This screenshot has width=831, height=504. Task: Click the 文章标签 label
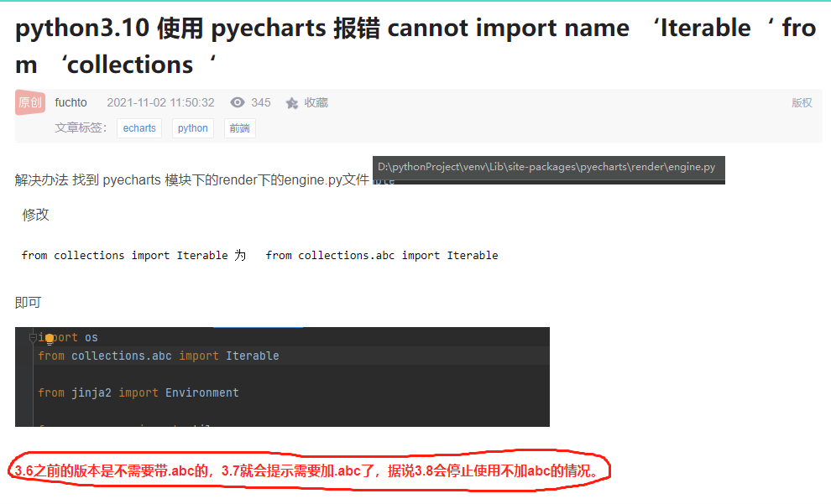[81, 128]
